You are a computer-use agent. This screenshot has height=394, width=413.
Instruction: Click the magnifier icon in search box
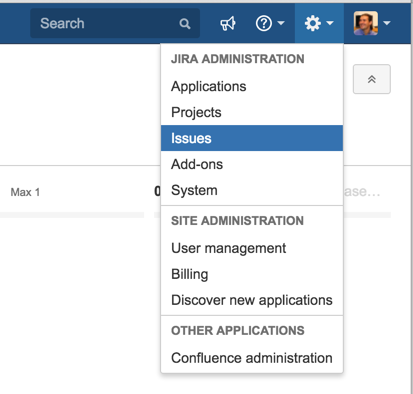click(185, 24)
